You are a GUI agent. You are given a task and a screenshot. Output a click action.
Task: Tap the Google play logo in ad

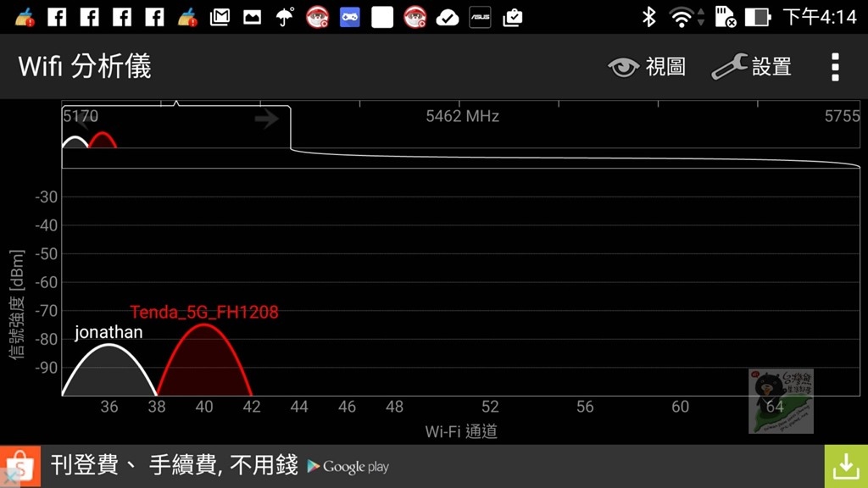point(348,467)
